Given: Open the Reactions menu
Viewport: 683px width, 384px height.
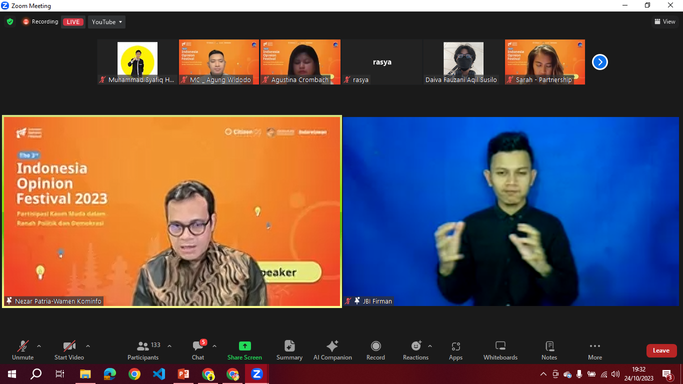Looking at the screenshot, I should [x=416, y=350].
